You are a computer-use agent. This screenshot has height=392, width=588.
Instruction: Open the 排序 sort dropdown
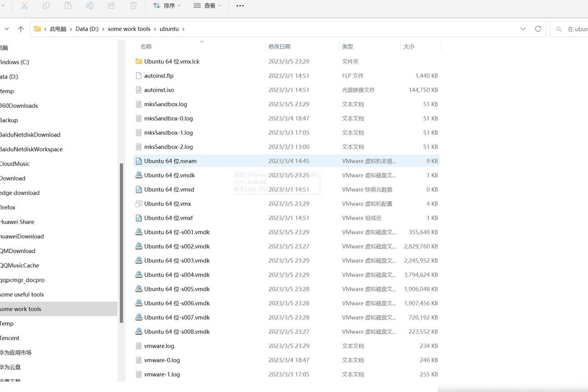[167, 5]
